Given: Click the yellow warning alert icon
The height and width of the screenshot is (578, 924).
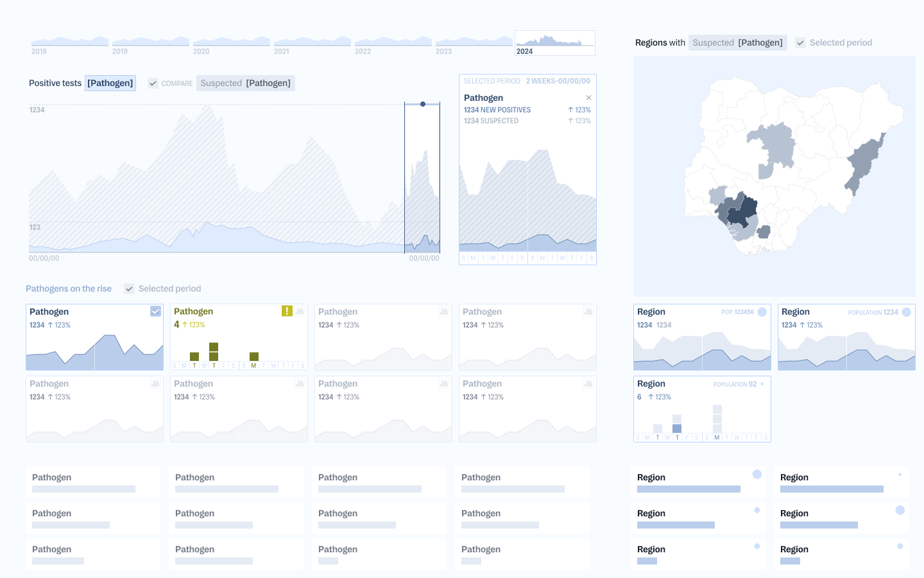Looking at the screenshot, I should coord(287,311).
